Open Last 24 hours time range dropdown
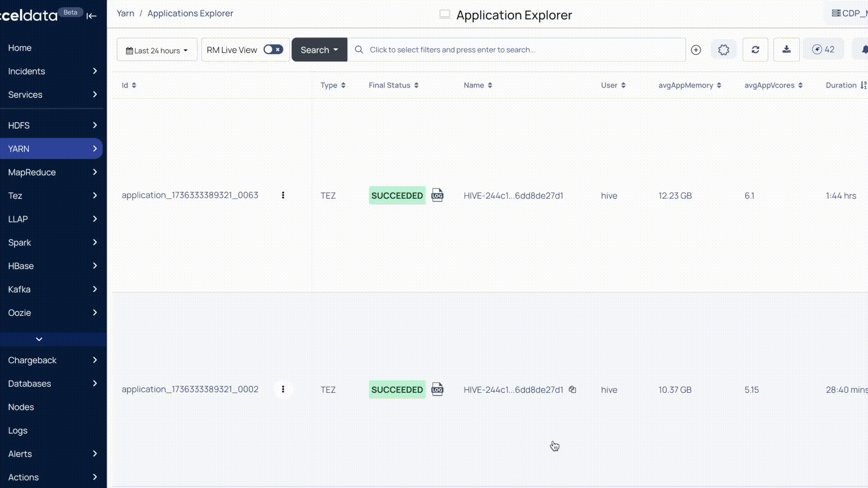 (156, 50)
